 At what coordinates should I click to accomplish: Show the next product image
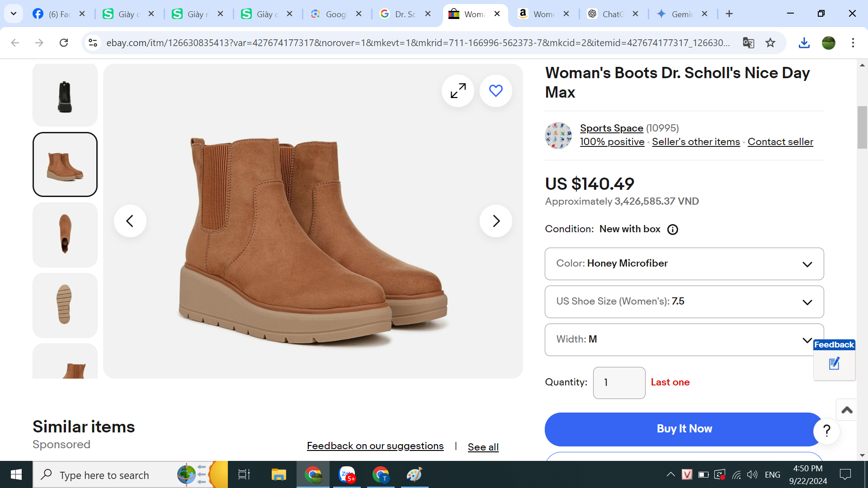tap(495, 221)
